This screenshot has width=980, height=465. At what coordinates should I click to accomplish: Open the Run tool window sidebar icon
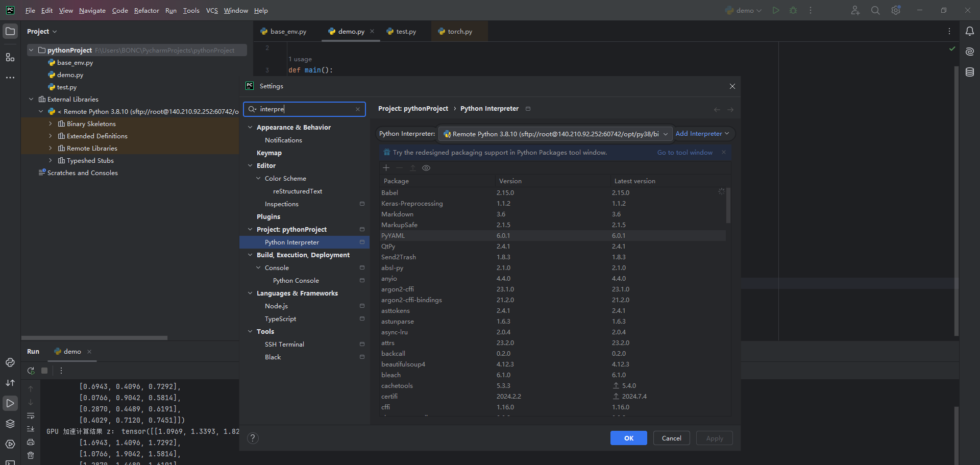point(10,403)
